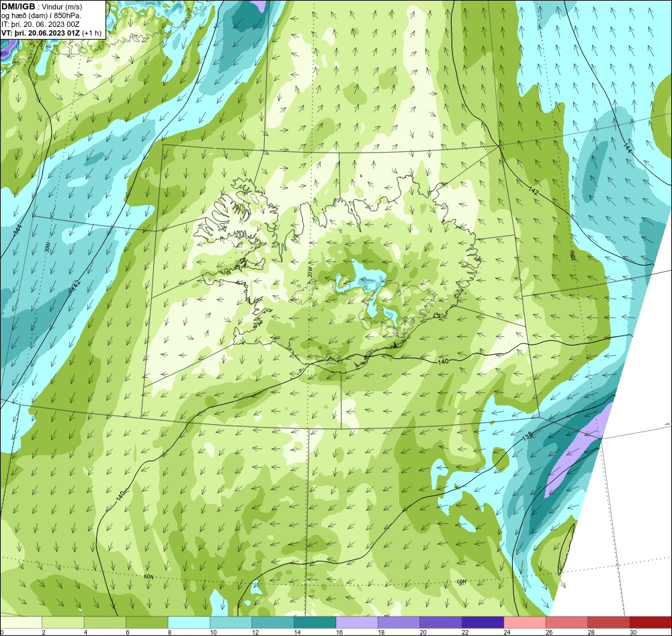This screenshot has width=672, height=636.
Task: Click the legend tick label '16'
Action: coord(339,632)
